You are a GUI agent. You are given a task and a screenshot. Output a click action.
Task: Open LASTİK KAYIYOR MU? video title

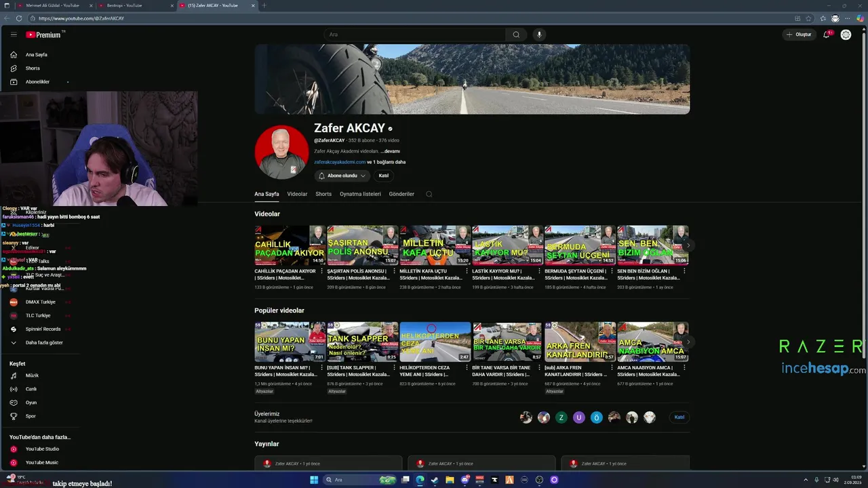(x=504, y=274)
